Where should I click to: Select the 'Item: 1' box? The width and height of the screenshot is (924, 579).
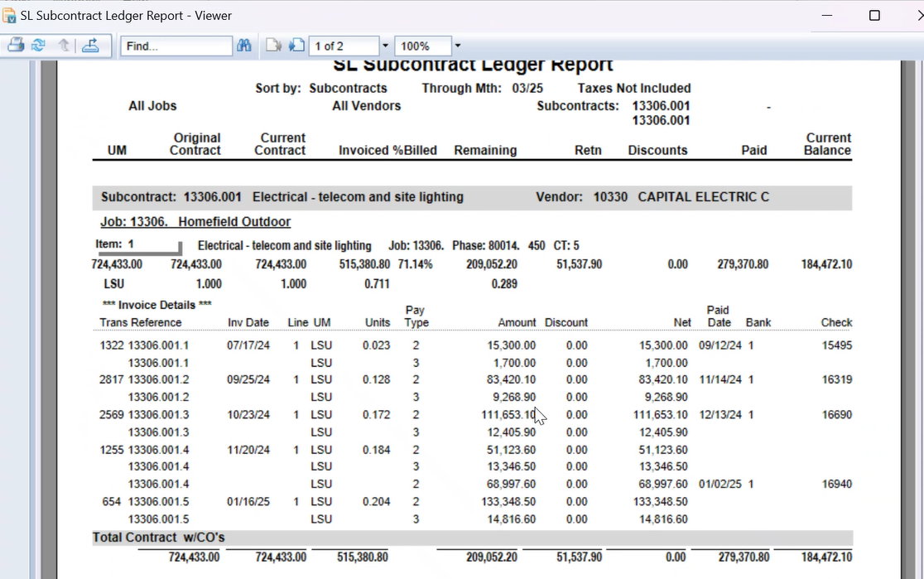[138, 245]
